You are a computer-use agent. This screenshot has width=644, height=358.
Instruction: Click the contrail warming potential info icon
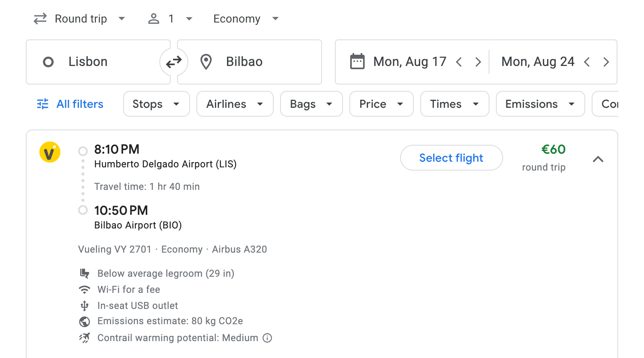267,338
